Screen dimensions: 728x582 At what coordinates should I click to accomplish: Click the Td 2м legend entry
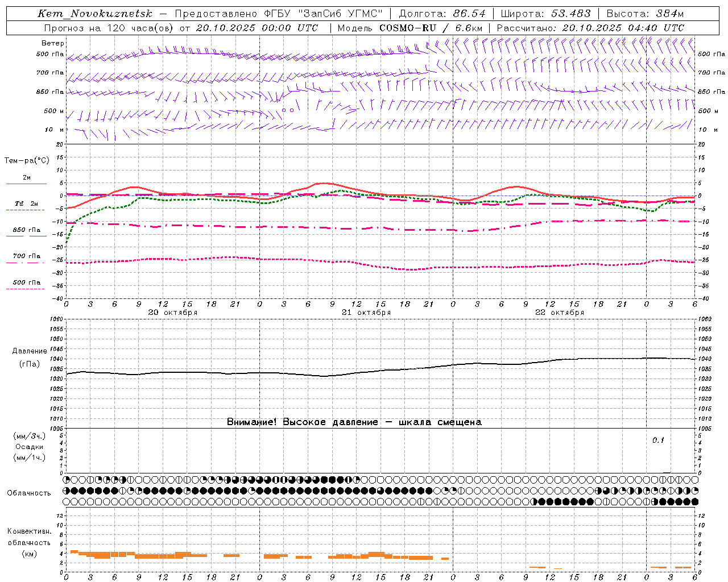tap(27, 203)
